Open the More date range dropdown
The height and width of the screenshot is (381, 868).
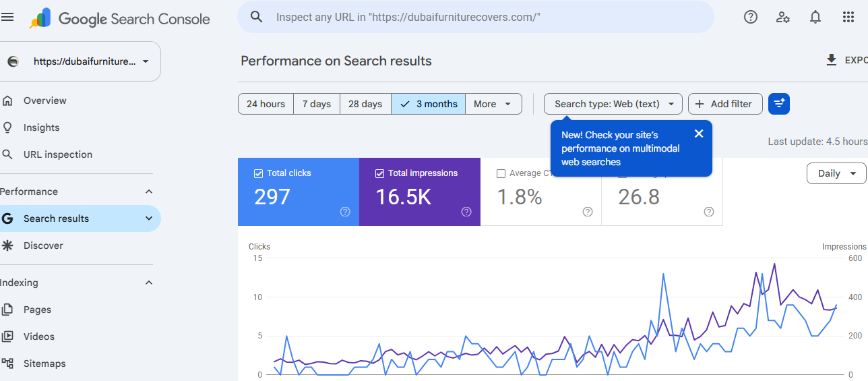(x=493, y=104)
